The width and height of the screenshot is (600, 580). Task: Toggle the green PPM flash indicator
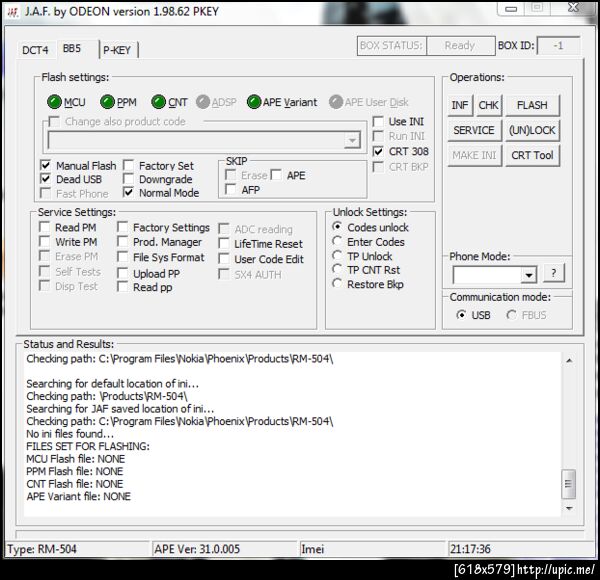107,102
